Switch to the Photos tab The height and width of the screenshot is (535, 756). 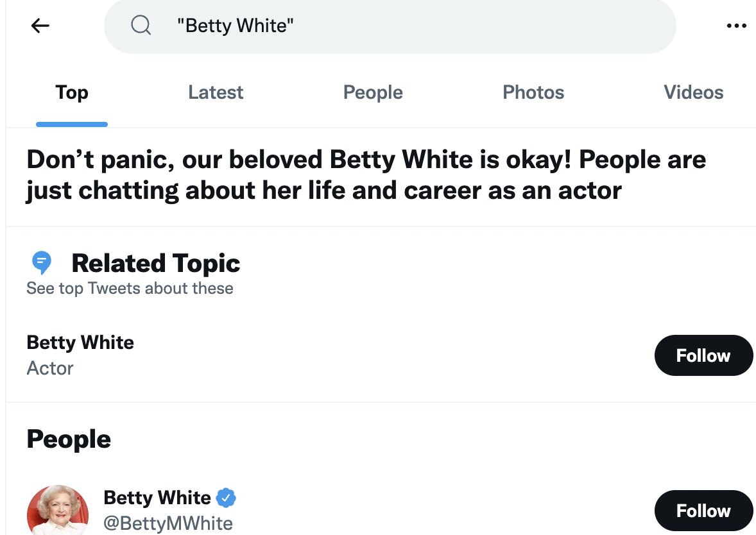point(533,92)
